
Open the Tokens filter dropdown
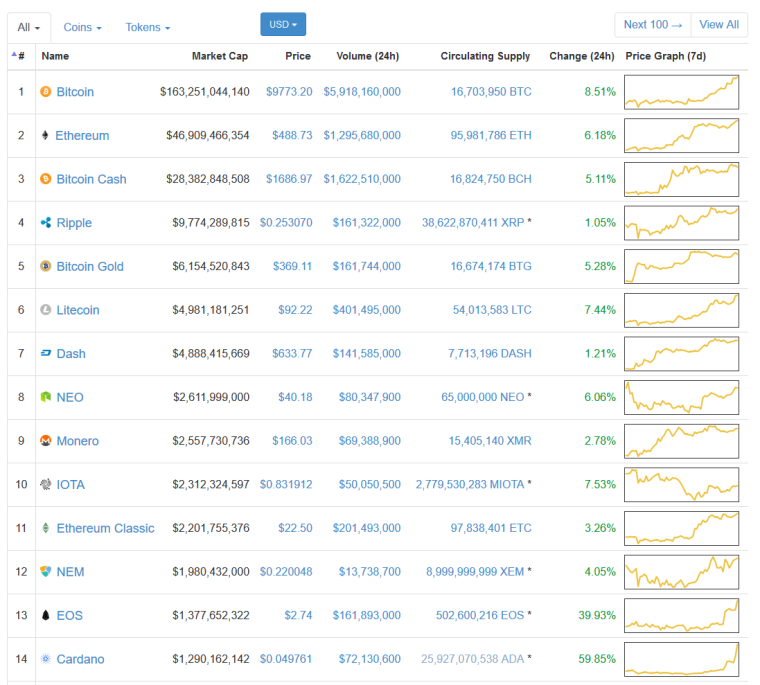click(148, 27)
